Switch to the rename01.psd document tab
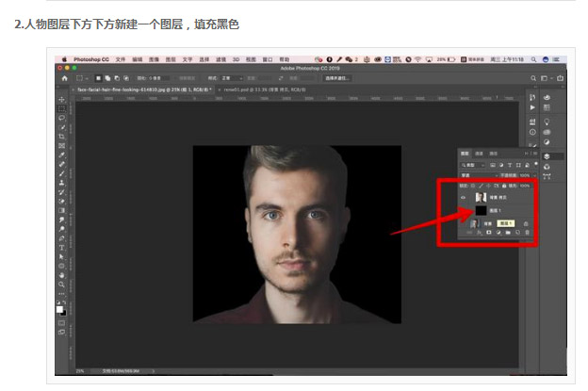 tap(265, 90)
